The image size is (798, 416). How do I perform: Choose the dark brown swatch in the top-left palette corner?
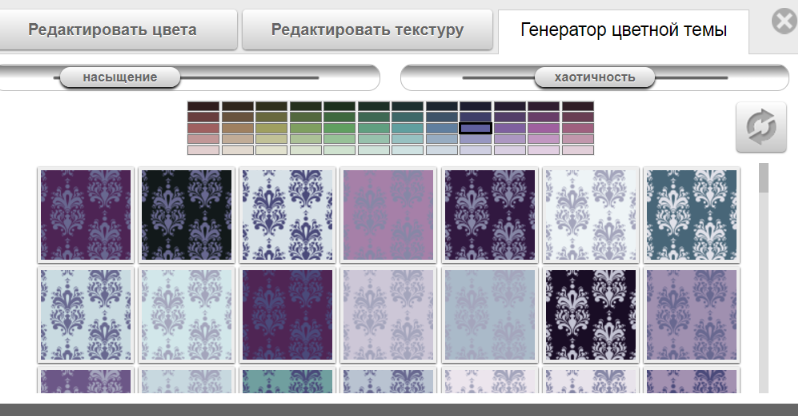point(203,106)
